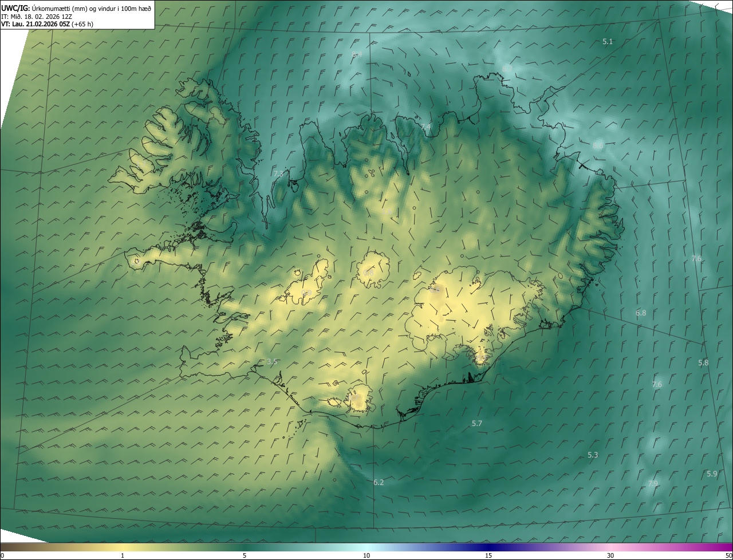This screenshot has height=560, width=733.
Task: Click the map value label '7.3'
Action: point(278,173)
